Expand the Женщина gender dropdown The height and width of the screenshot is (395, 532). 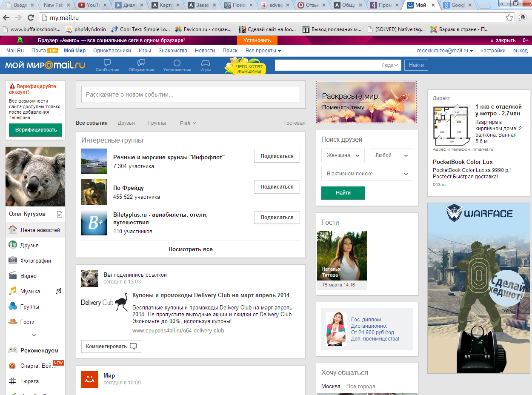pyautogui.click(x=343, y=155)
